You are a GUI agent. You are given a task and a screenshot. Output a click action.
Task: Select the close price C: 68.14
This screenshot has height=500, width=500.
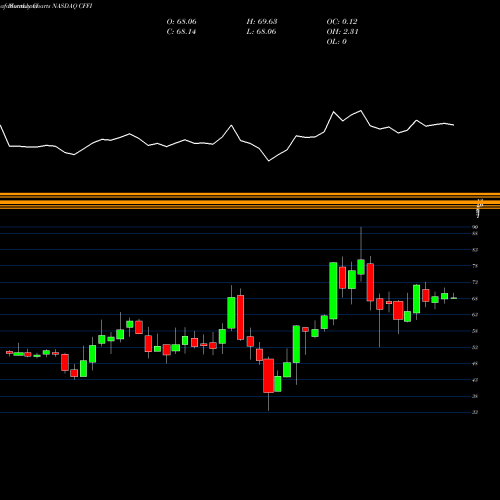coord(181,32)
